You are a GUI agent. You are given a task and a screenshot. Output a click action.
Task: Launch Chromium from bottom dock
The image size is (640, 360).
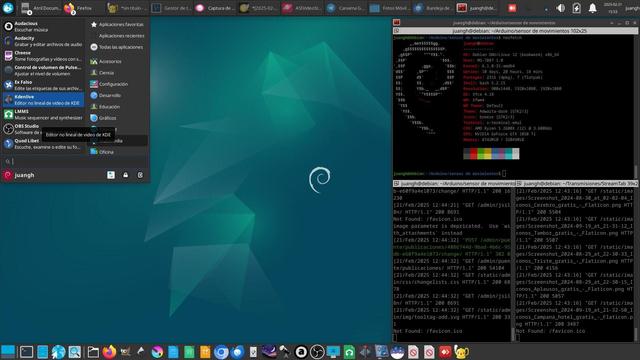point(221,352)
